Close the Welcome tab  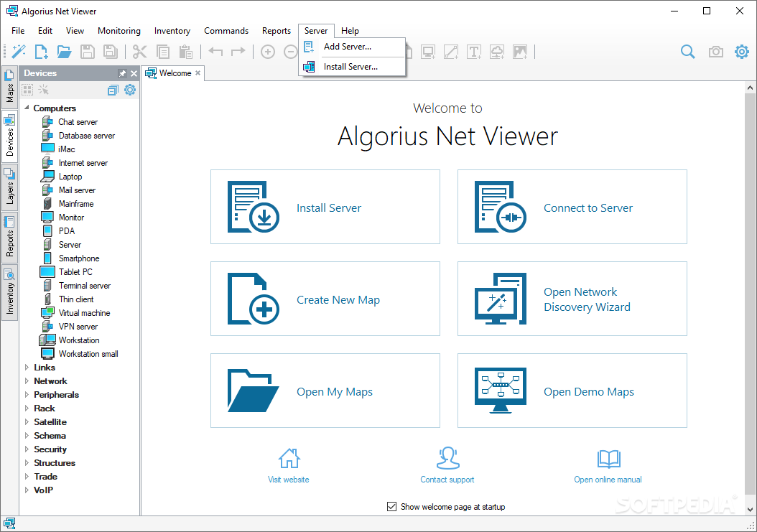pyautogui.click(x=198, y=73)
